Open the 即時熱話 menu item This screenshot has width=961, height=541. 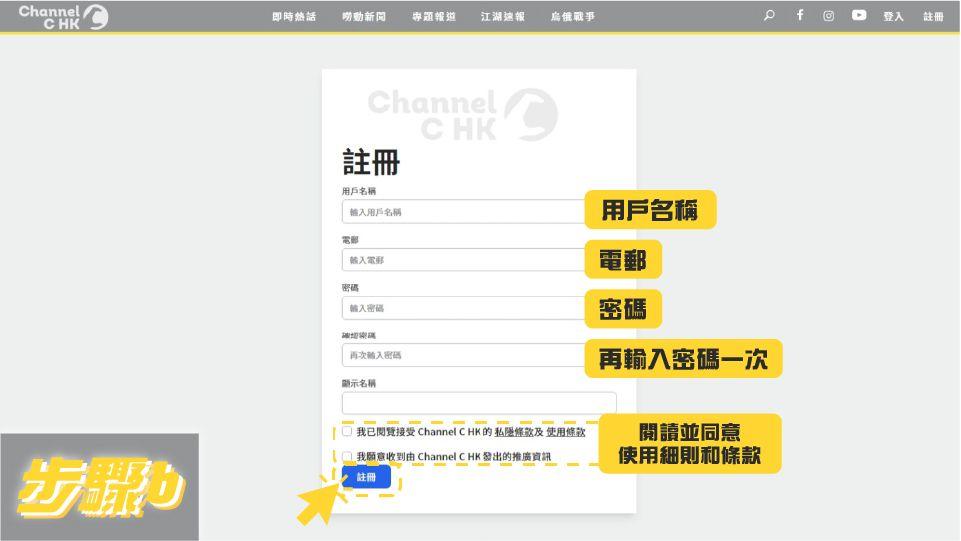[294, 17]
